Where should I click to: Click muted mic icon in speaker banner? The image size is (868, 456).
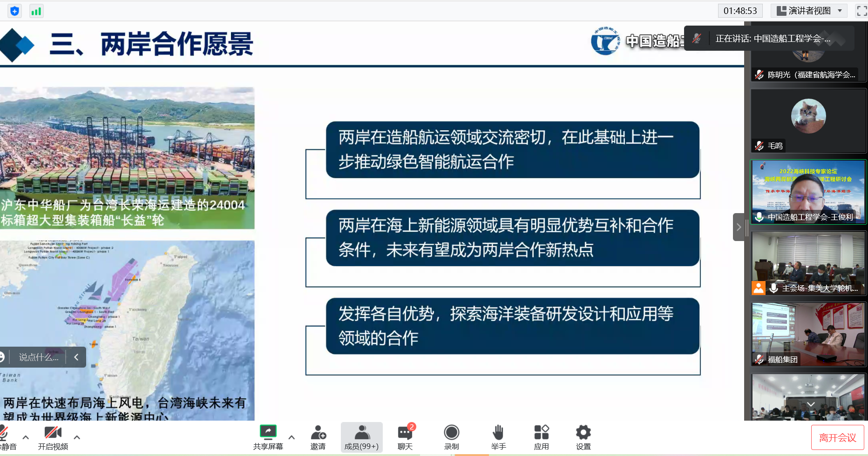pos(697,39)
